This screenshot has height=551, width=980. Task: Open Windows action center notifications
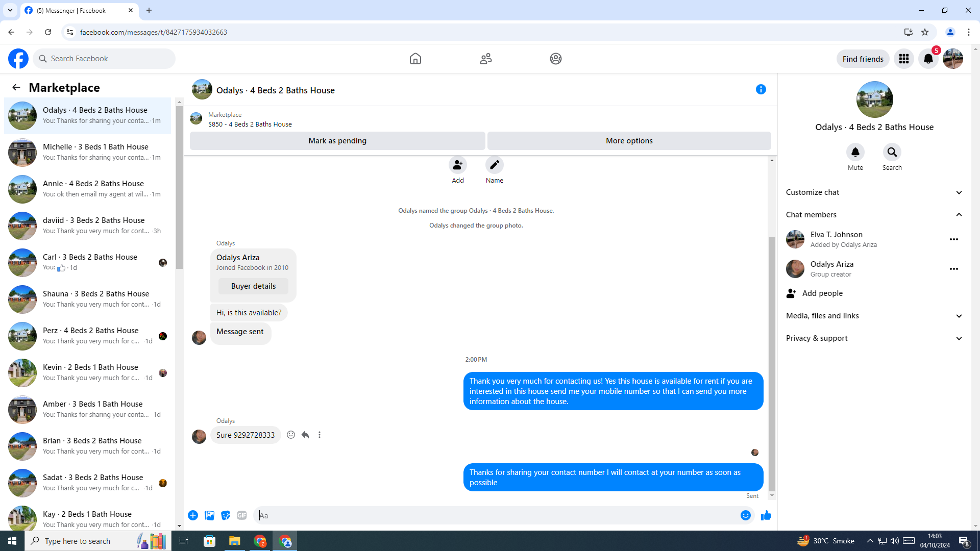(x=964, y=541)
